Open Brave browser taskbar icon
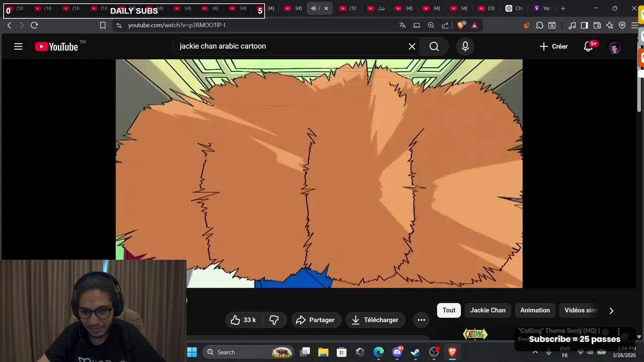Viewport: 644px width, 362px height. point(452,352)
